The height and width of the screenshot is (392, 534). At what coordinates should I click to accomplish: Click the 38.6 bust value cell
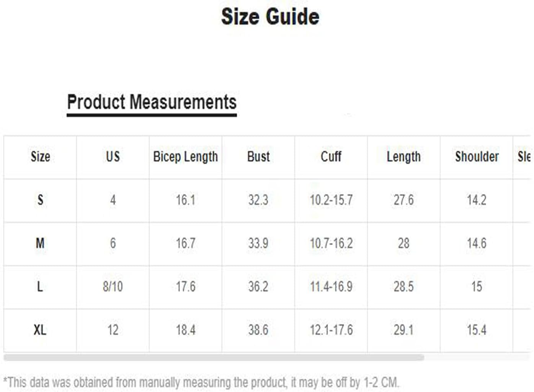coord(258,330)
